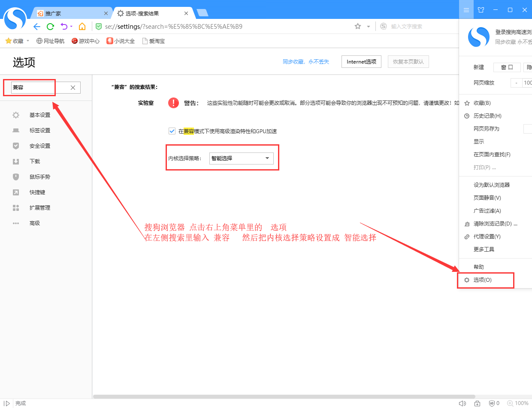Click 同步收藏，永不丢失 link
Viewport: 532px width, 408px height.
[306, 62]
